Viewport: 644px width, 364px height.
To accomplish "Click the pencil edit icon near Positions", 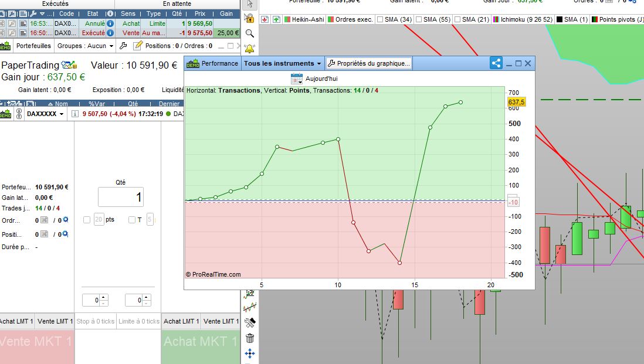I will [138, 46].
